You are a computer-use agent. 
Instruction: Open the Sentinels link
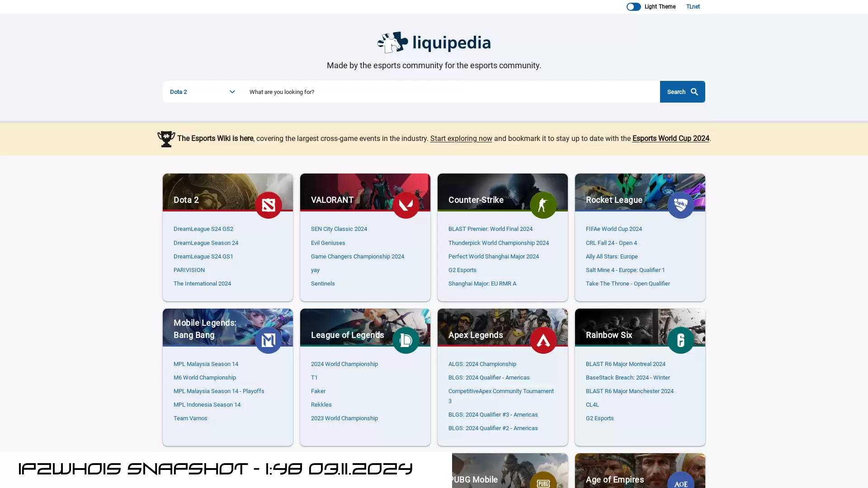(x=323, y=284)
